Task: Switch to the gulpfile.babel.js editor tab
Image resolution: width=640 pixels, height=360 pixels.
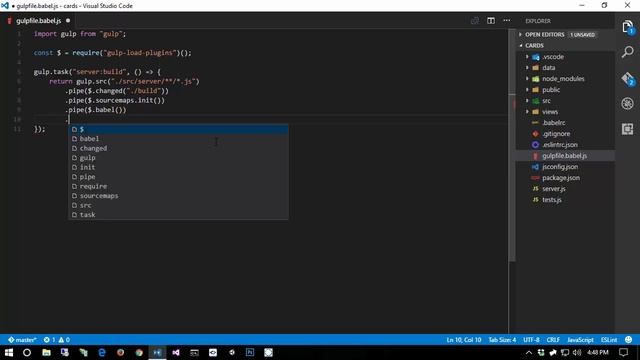Action: 38,20
